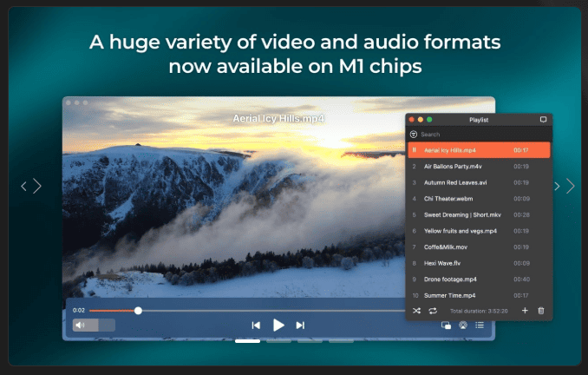The width and height of the screenshot is (588, 375).
Task: Select Chi Theater.webm in playlist
Action: click(479, 199)
